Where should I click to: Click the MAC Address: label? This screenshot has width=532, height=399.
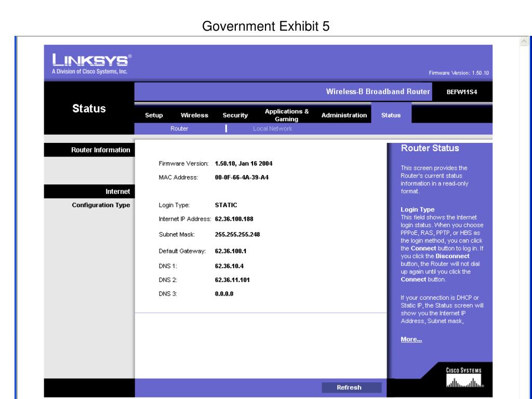click(178, 178)
